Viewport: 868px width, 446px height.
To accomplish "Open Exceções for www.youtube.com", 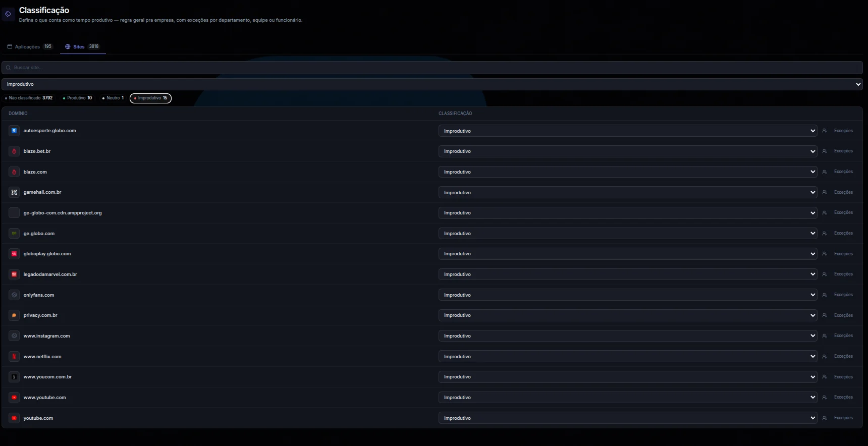I will pos(843,397).
